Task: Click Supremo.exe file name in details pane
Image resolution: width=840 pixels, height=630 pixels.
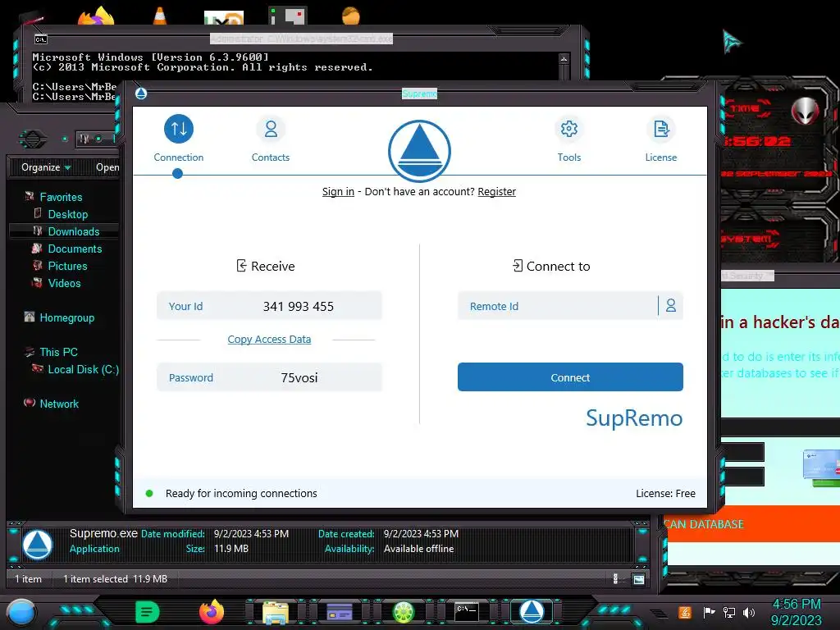Action: click(103, 533)
